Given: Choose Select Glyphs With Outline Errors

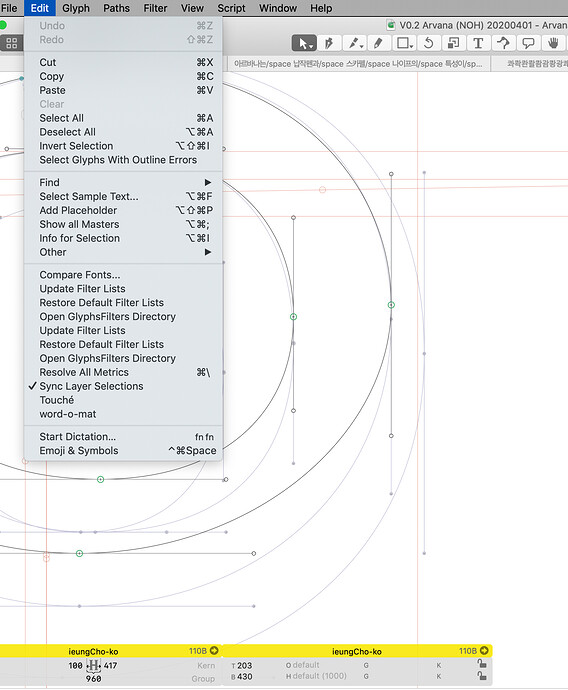Looking at the screenshot, I should 123,160.
